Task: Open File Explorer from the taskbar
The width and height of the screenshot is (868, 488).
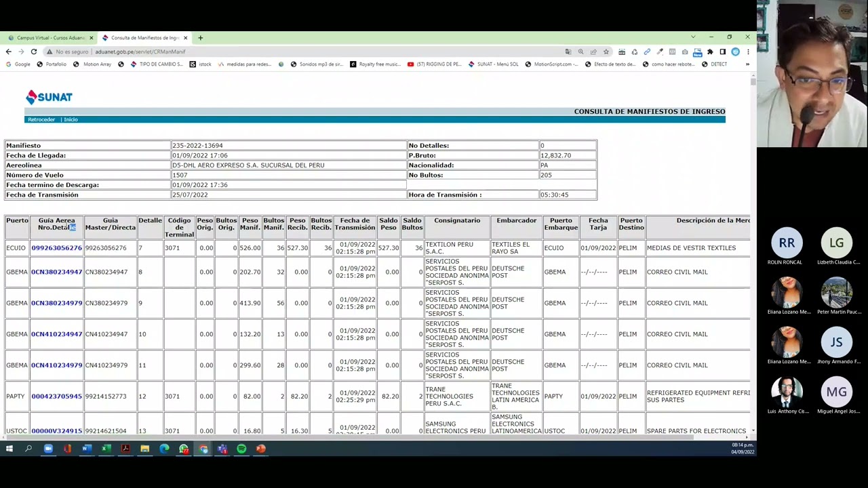Action: tap(145, 449)
